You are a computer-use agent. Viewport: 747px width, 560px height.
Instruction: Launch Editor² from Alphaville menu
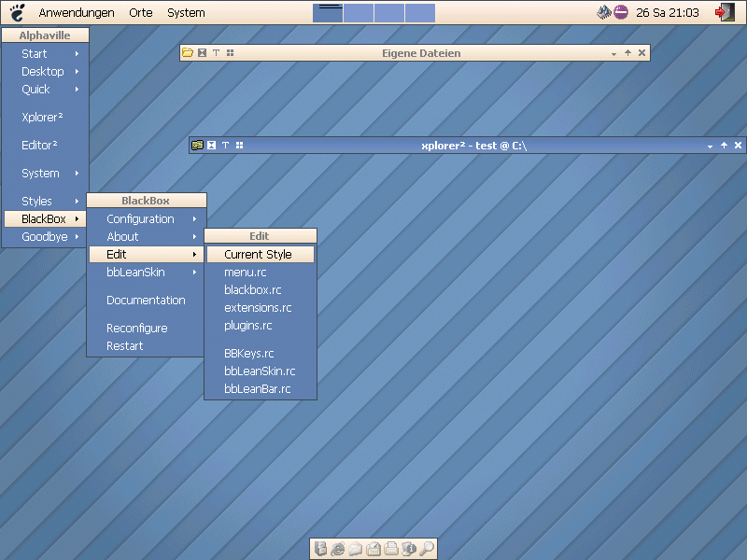click(46, 146)
